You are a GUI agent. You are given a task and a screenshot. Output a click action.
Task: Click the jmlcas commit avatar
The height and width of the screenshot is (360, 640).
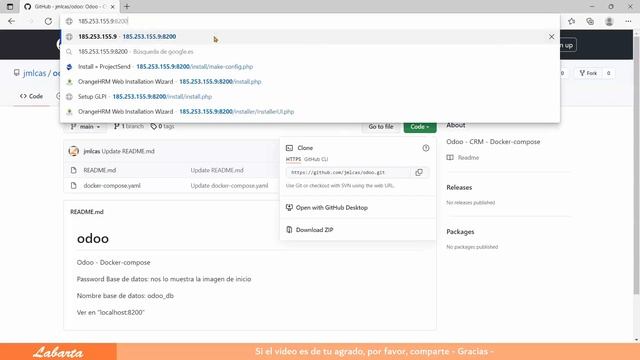tap(74, 151)
